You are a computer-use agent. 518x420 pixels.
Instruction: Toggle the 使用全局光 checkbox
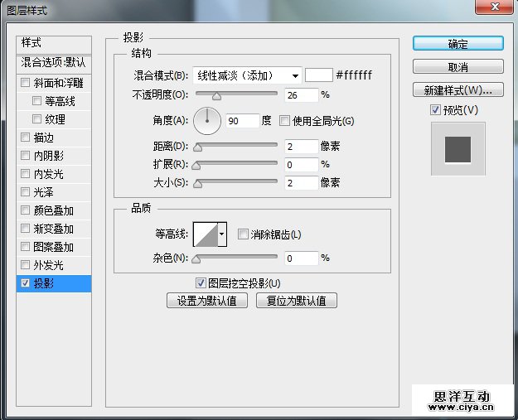tap(285, 121)
